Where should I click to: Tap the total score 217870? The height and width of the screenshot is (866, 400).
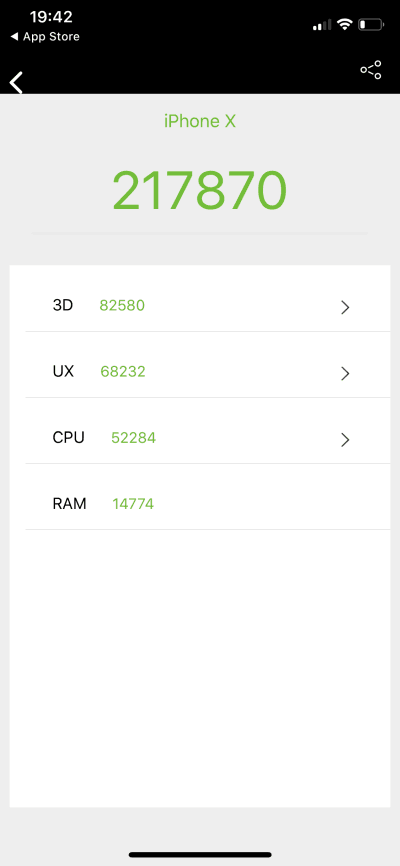click(x=199, y=191)
